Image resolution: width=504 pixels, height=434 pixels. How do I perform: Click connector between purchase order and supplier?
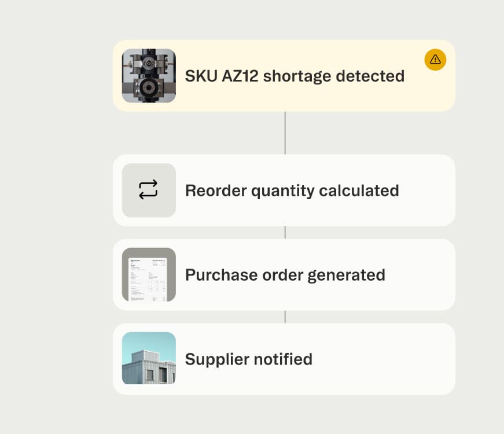(x=285, y=317)
